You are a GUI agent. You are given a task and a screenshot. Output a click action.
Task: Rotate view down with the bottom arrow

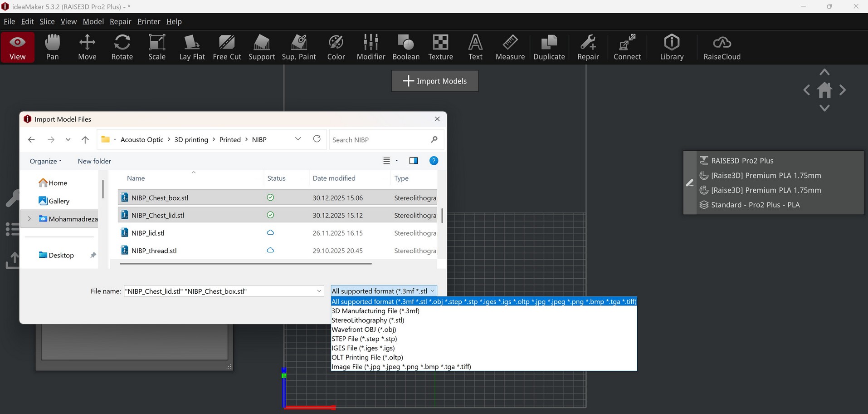(824, 108)
